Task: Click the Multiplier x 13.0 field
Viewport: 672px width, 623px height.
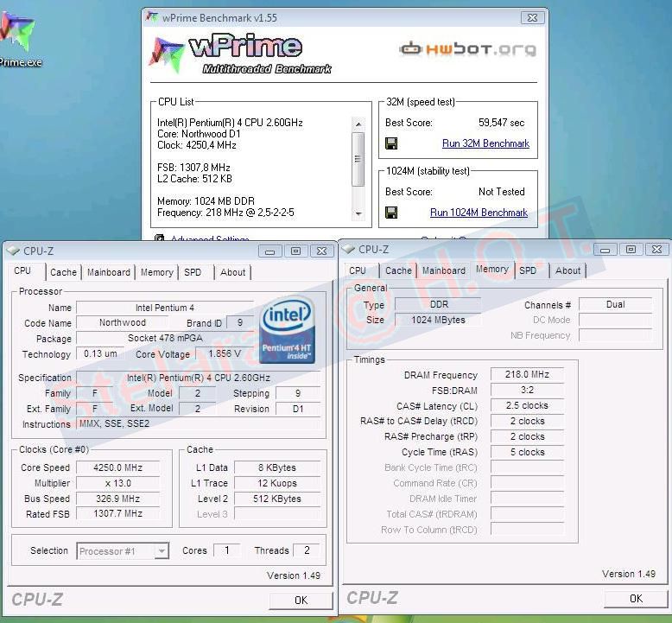Action: pos(117,483)
